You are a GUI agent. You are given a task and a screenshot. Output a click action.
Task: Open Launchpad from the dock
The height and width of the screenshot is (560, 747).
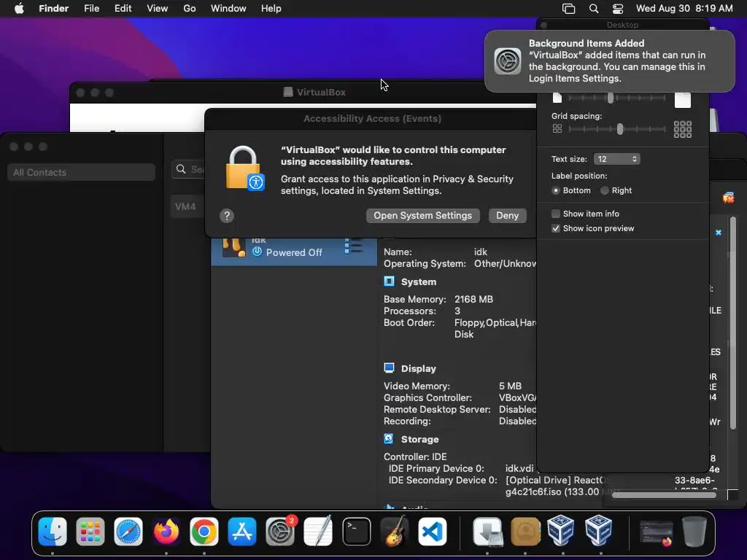coord(90,532)
